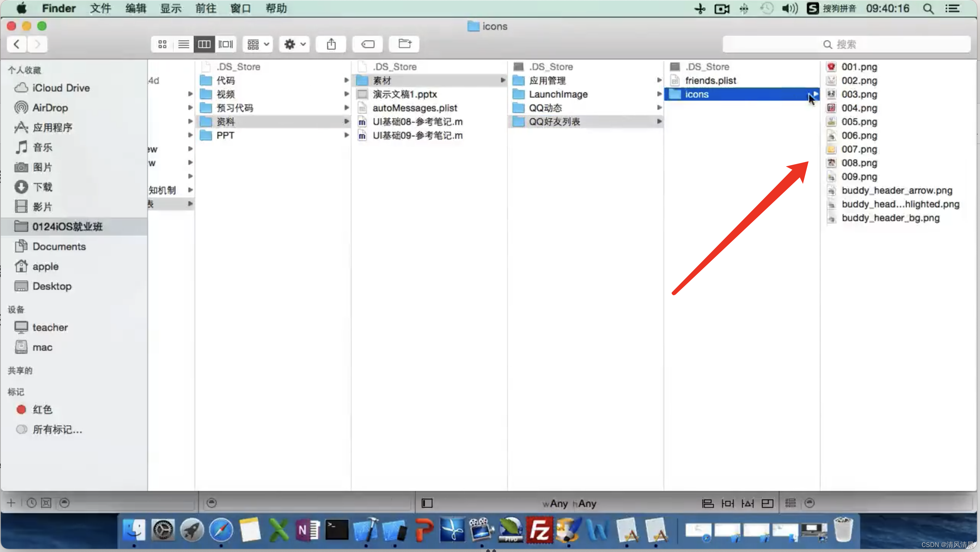This screenshot has height=552, width=980.
Task: Select the QQ好友列表 folder
Action: point(586,121)
